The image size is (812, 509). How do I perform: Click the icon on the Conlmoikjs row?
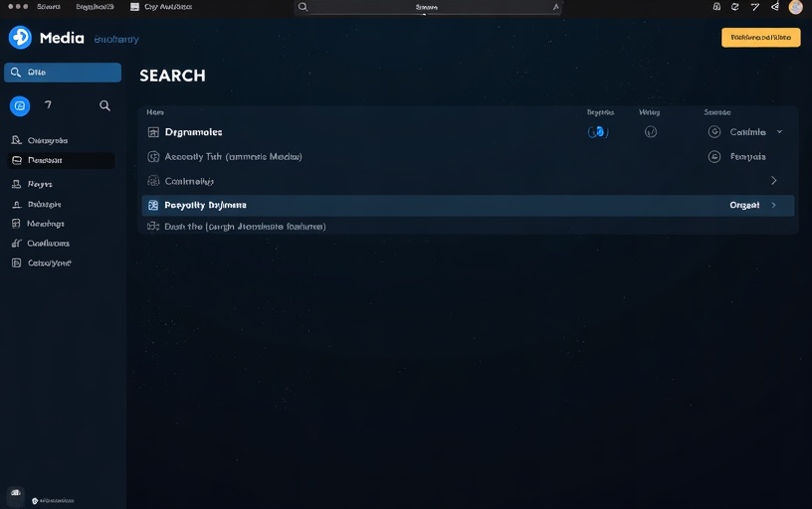click(x=153, y=181)
